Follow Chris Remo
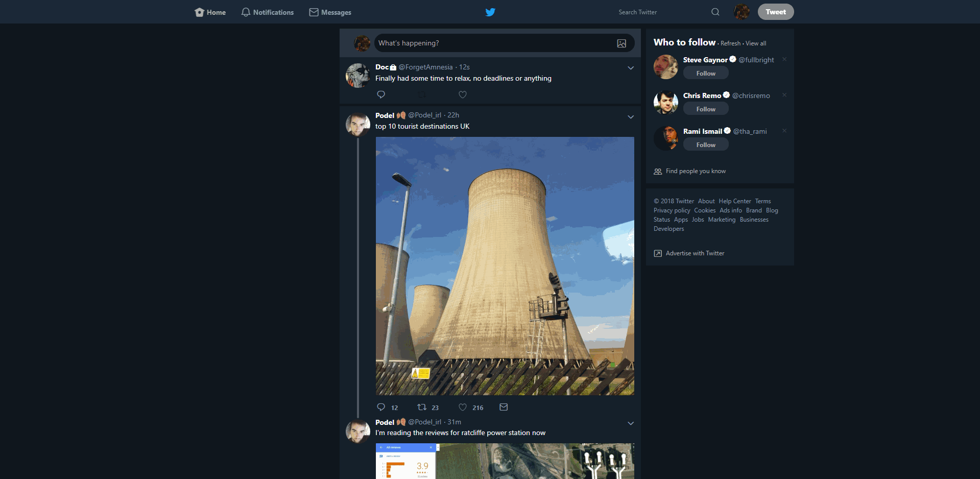The height and width of the screenshot is (479, 980). click(x=706, y=109)
